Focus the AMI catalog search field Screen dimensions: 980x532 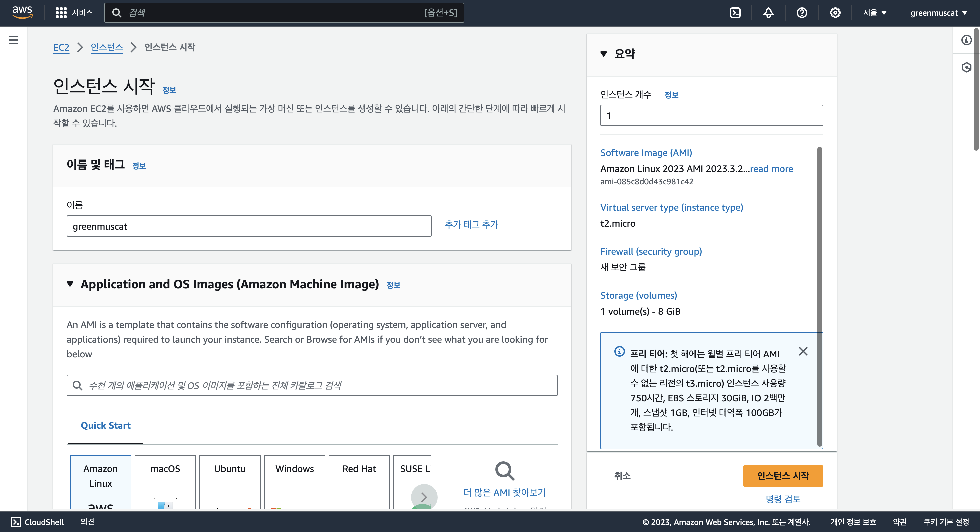(x=312, y=385)
